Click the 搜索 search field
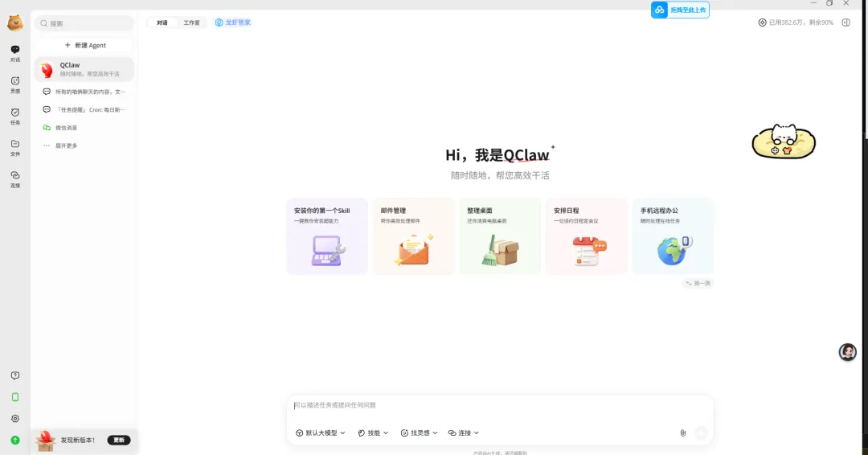Viewport: 868px width, 455px height. click(x=84, y=23)
